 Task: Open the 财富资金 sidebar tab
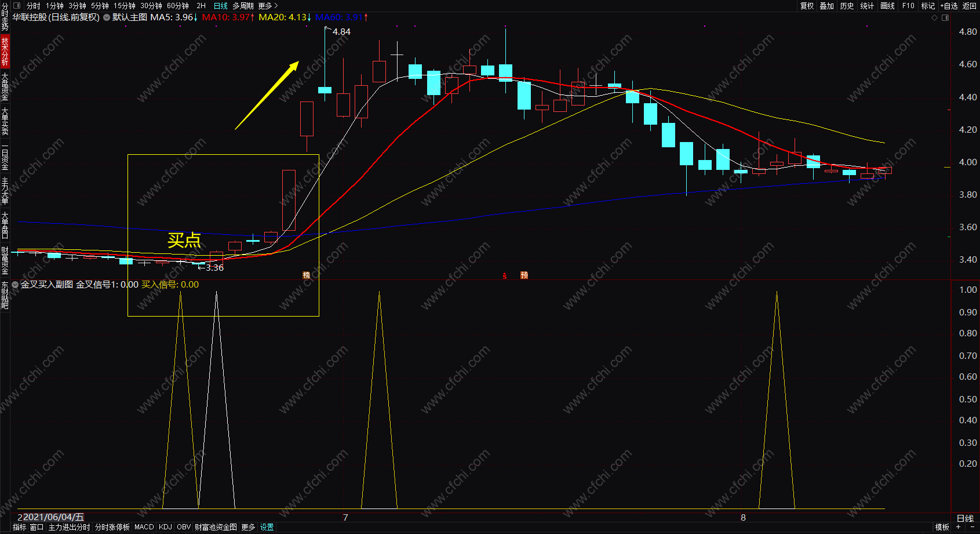(x=5, y=260)
